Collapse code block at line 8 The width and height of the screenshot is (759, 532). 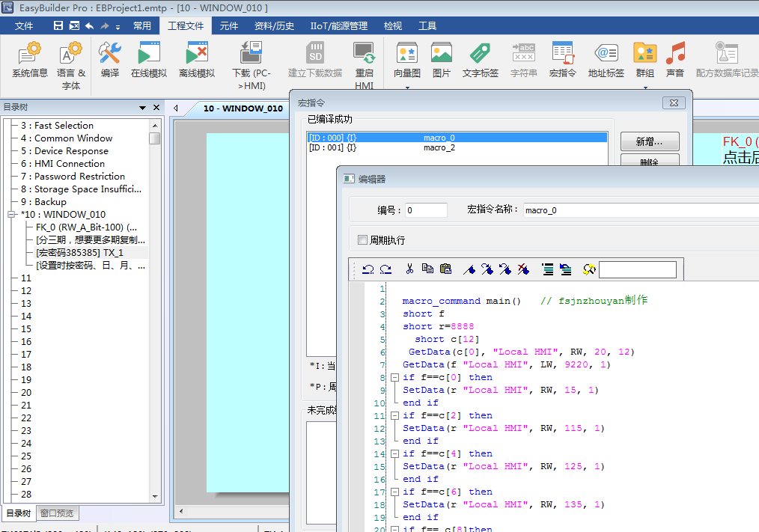394,378
